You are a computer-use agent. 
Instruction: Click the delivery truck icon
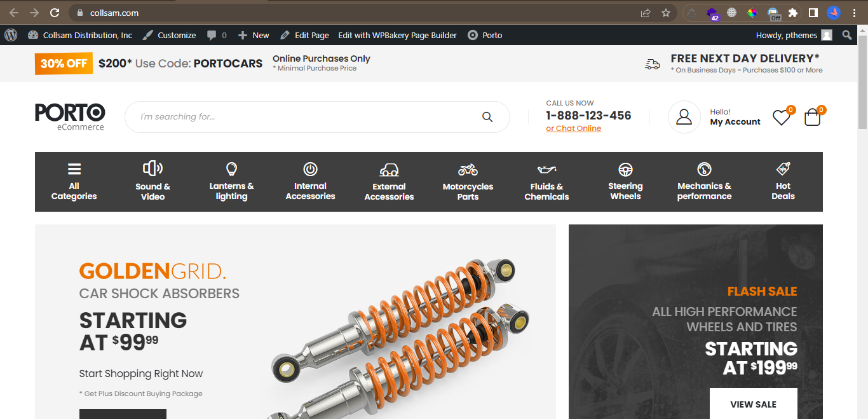tap(652, 64)
